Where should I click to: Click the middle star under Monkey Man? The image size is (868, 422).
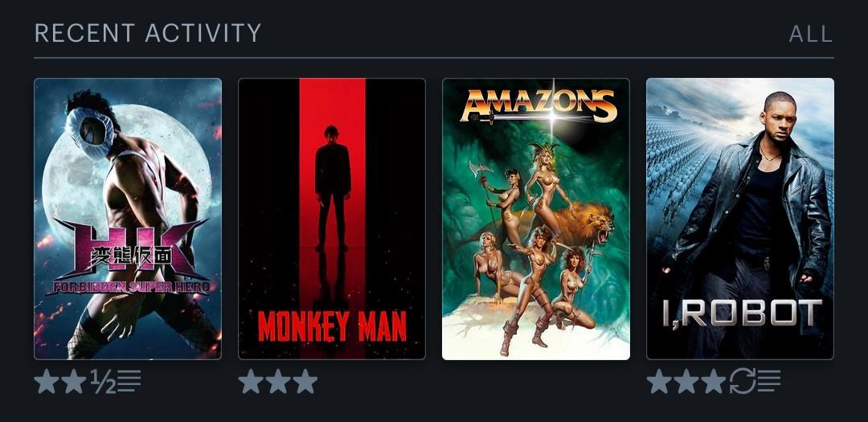(278, 382)
